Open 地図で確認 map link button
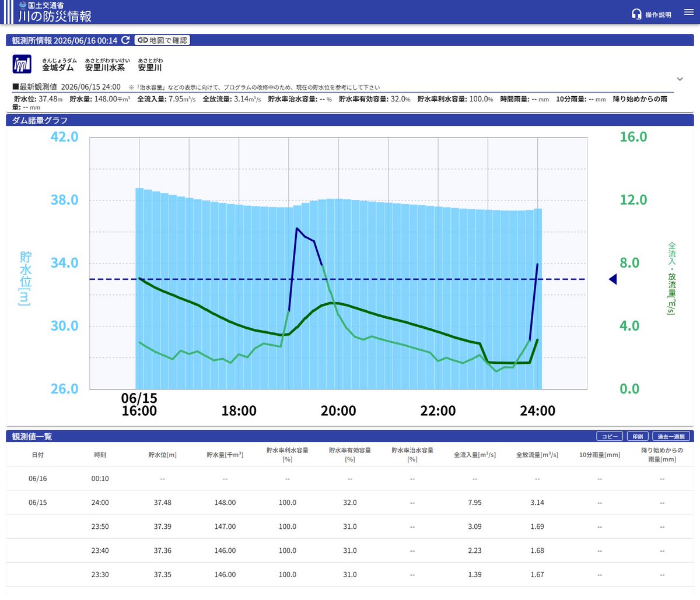The height and width of the screenshot is (600, 700). coord(162,40)
